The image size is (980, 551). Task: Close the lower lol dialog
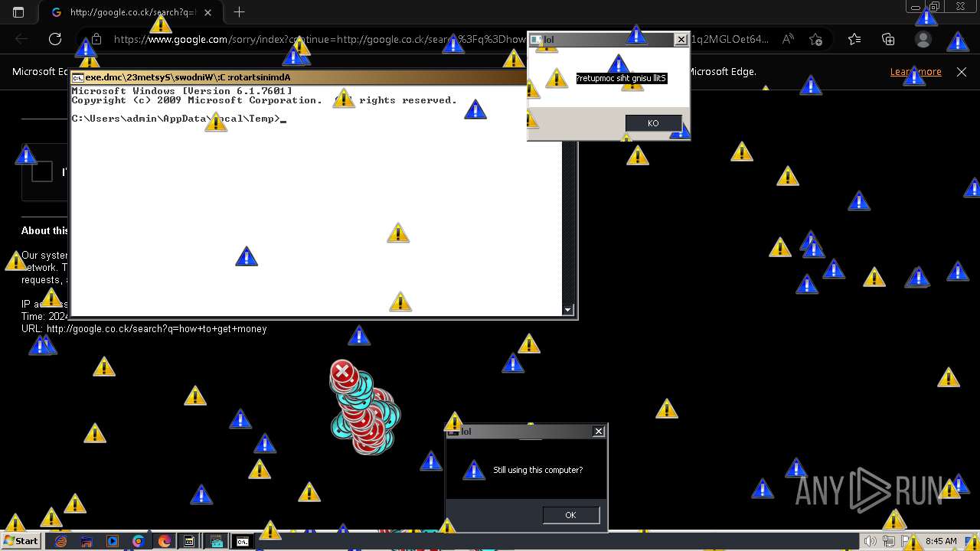[599, 432]
